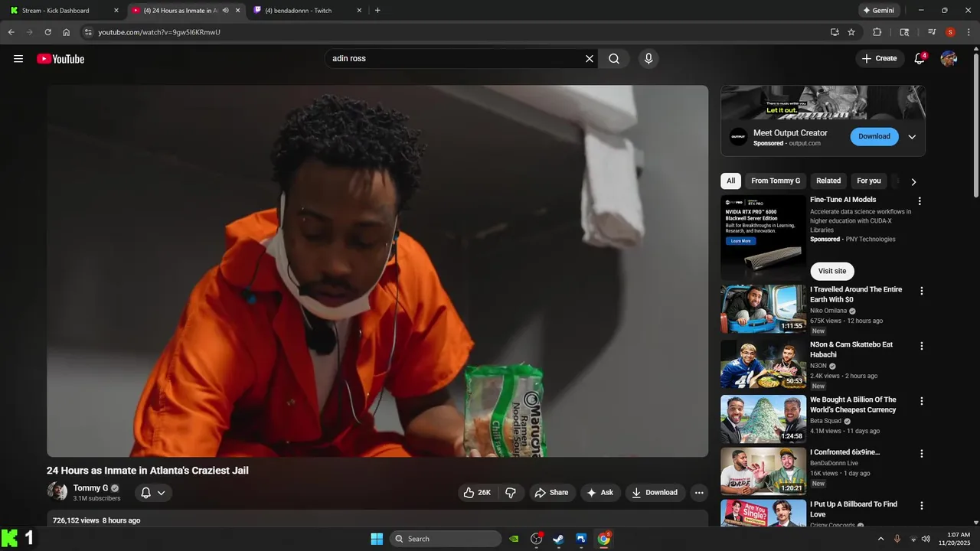Open Chrome profile 'S' avatar
980x551 pixels.
(950, 32)
